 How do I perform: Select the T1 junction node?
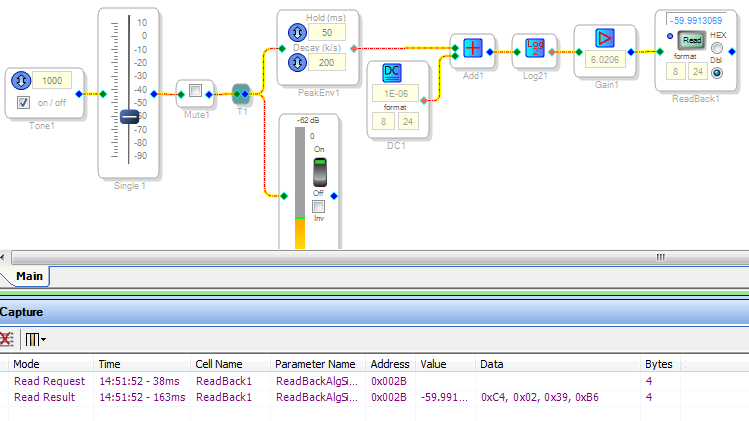click(241, 94)
